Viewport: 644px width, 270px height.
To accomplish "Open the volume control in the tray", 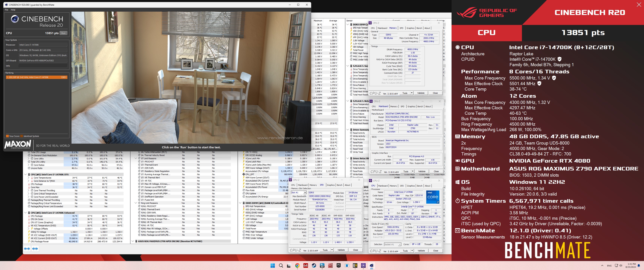I will 620,265.
